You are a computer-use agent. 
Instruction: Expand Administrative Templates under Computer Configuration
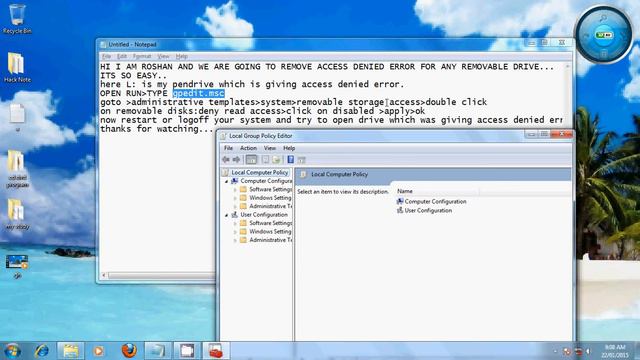[235, 206]
